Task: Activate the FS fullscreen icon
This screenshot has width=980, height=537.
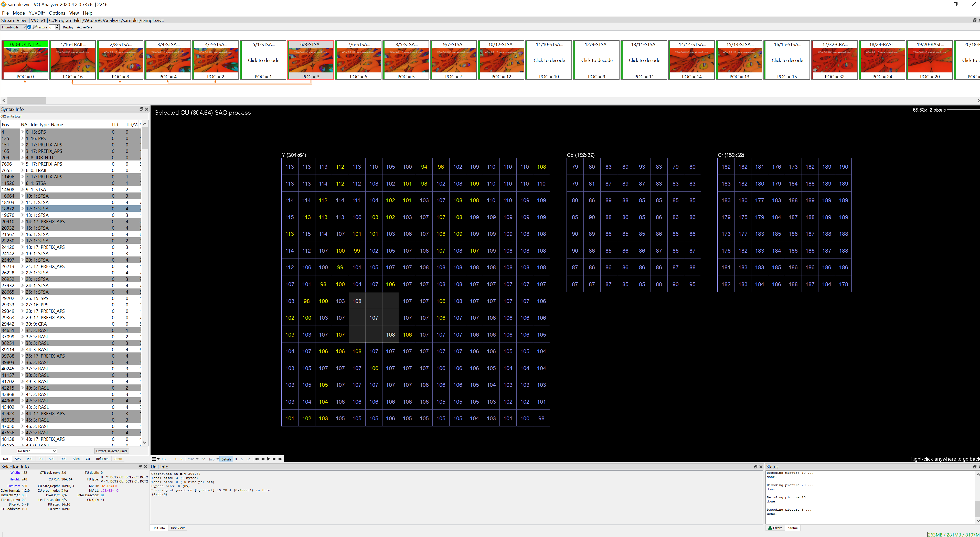Action: coord(164,459)
